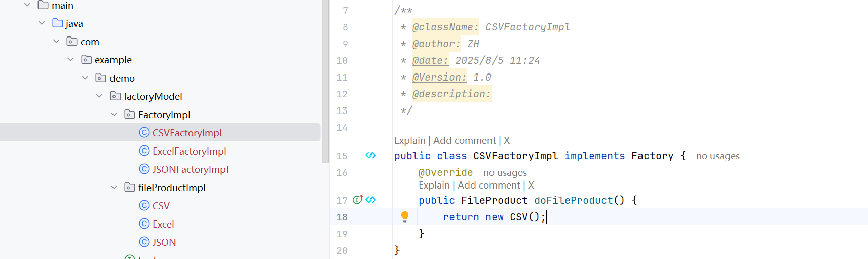Click the implements-method gutter icon on line 17

(x=358, y=200)
